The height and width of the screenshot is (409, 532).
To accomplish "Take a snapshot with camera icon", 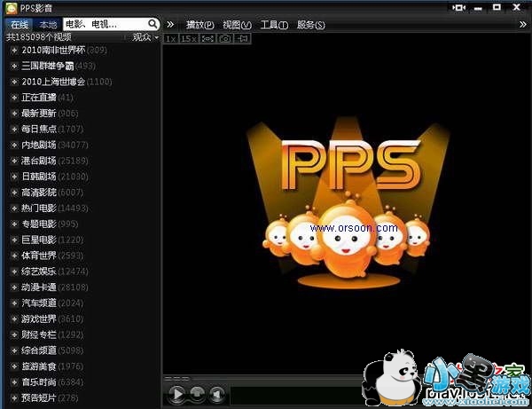I will 225,39.
